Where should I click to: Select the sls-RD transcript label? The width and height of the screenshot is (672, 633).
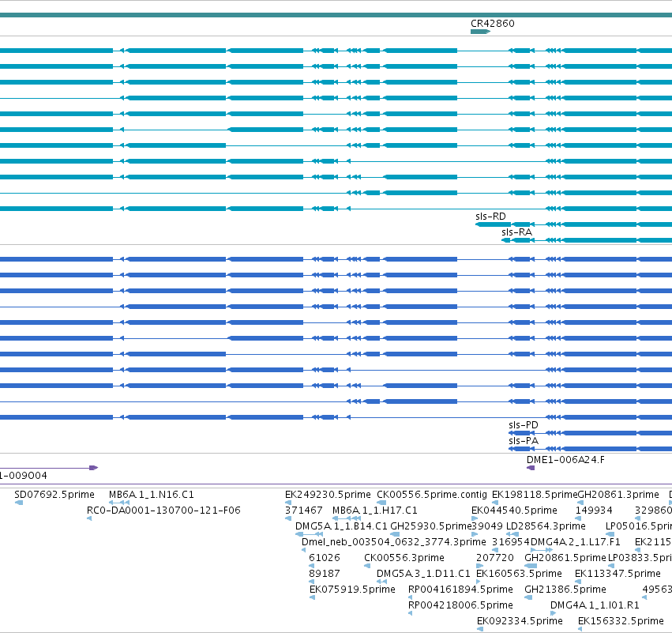(490, 217)
